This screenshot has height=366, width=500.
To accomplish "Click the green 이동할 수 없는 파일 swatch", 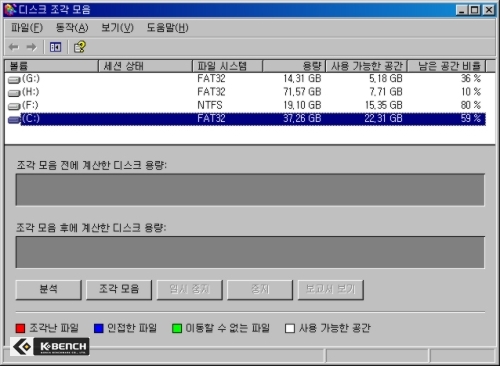I will (x=177, y=329).
